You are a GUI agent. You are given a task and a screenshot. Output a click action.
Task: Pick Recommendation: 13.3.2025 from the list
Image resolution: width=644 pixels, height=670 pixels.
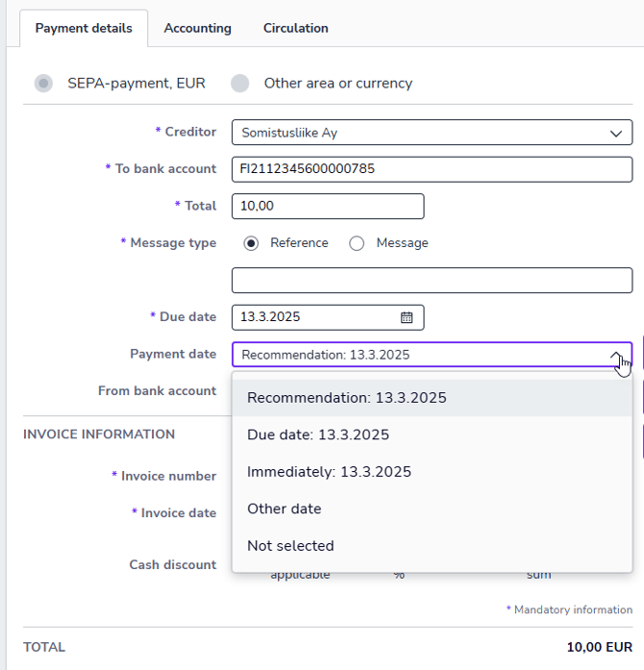(432, 398)
